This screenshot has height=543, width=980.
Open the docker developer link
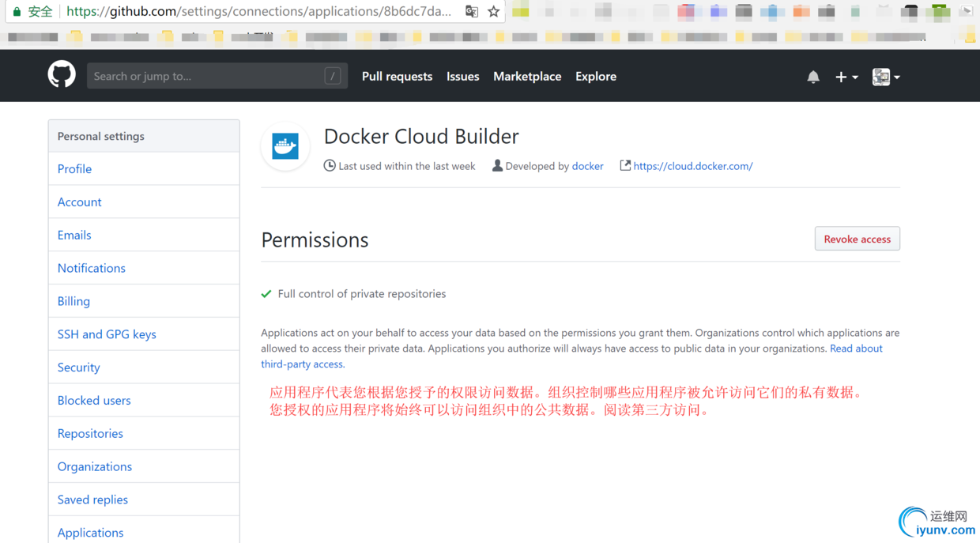(587, 166)
